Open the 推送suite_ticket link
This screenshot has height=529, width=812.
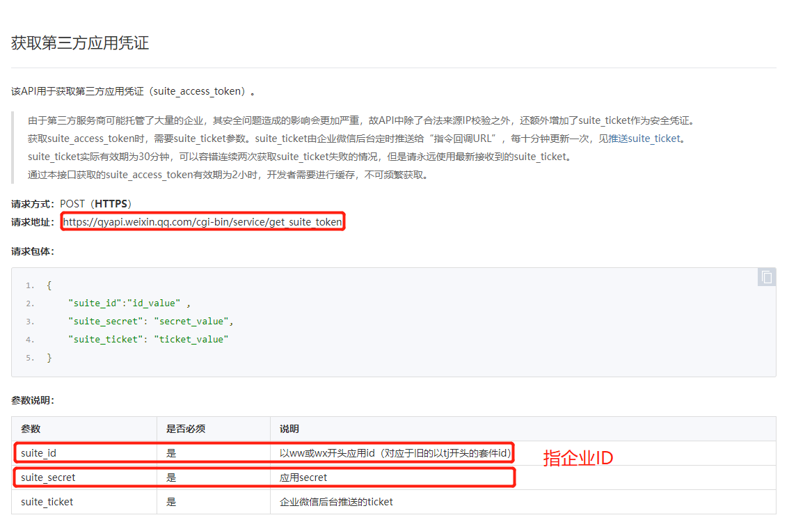[x=644, y=139]
